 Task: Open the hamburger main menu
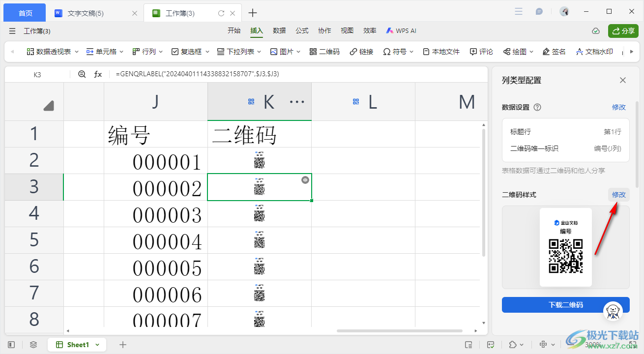12,31
